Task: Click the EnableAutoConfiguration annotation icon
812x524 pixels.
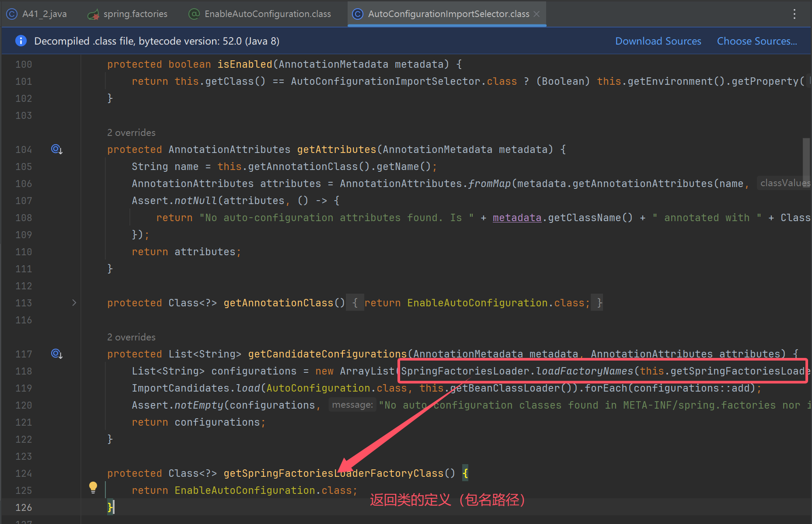Action: [194, 14]
